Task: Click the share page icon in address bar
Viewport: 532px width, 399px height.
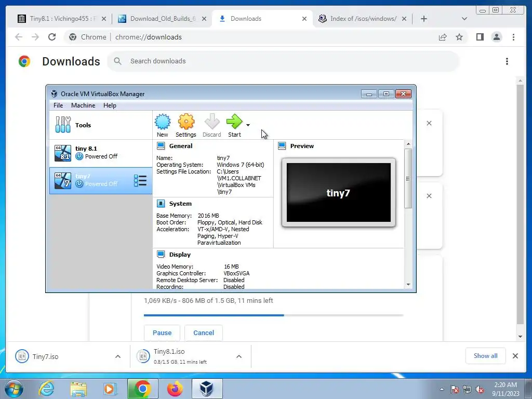Action: click(443, 37)
